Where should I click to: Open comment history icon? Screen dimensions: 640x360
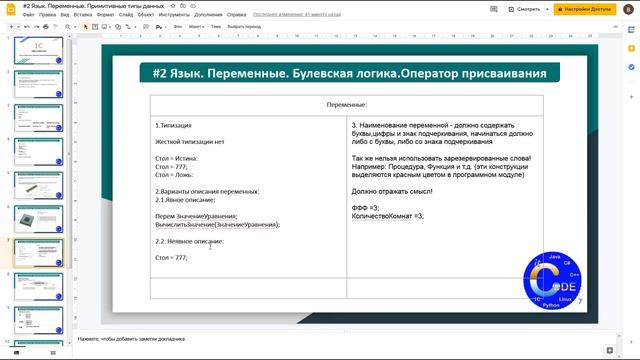tap(494, 9)
